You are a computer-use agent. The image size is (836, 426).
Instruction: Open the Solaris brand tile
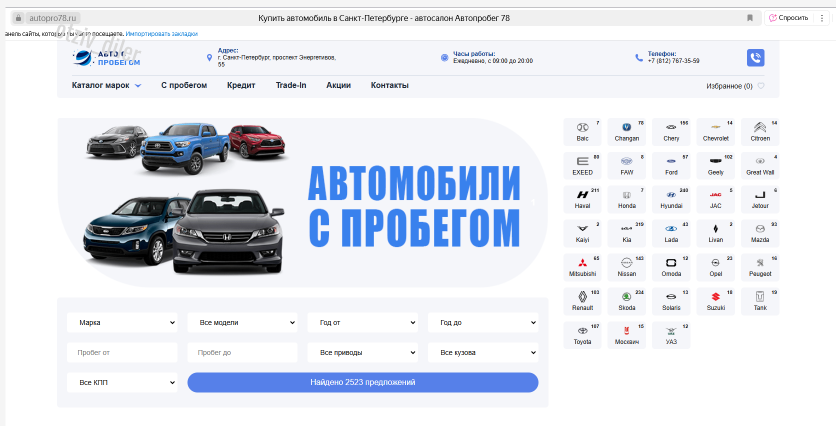[671, 301]
